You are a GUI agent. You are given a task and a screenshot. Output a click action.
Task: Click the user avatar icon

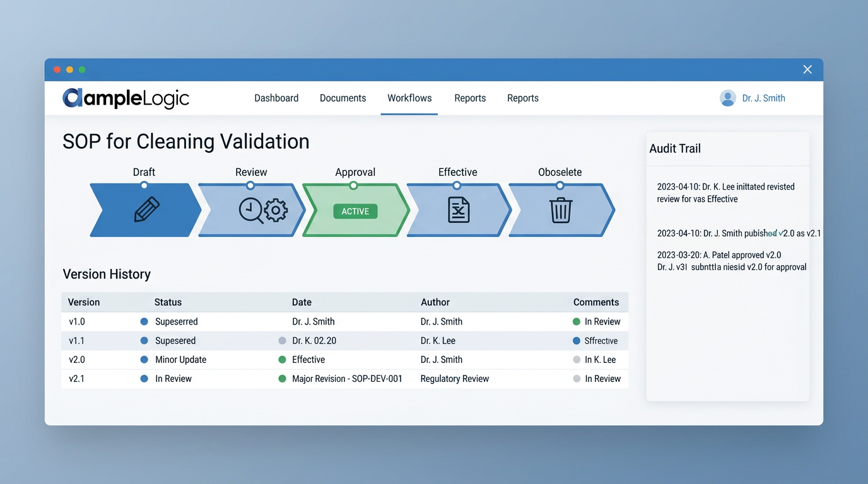tap(728, 98)
